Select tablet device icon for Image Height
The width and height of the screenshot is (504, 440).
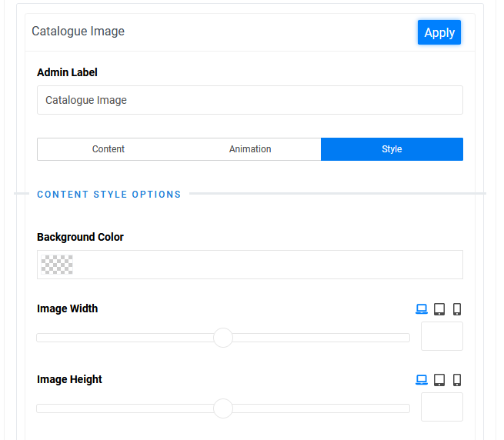439,380
